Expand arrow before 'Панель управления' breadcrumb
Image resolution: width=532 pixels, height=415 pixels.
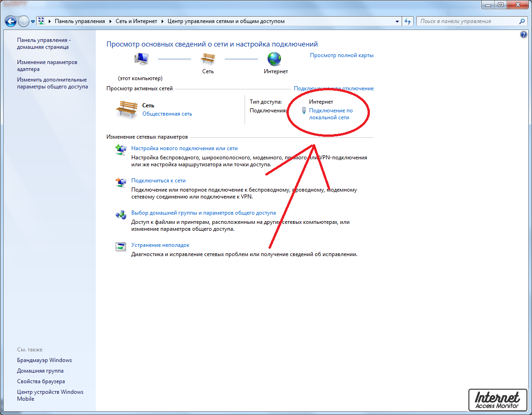(50, 21)
